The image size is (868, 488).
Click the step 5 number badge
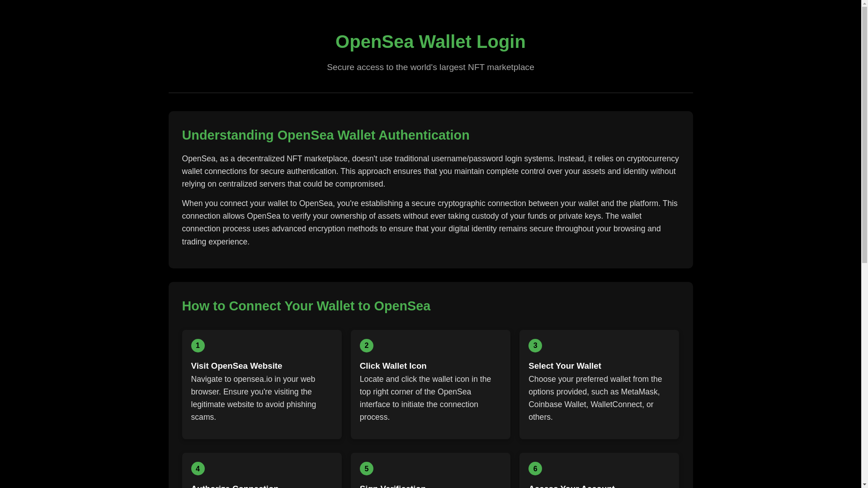point(366,469)
